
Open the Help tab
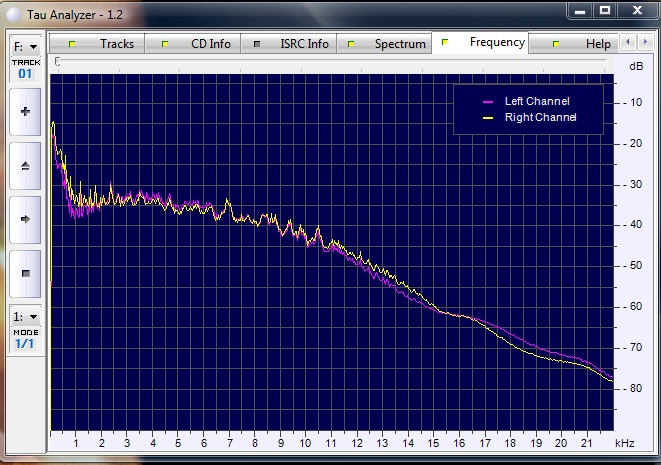584,44
